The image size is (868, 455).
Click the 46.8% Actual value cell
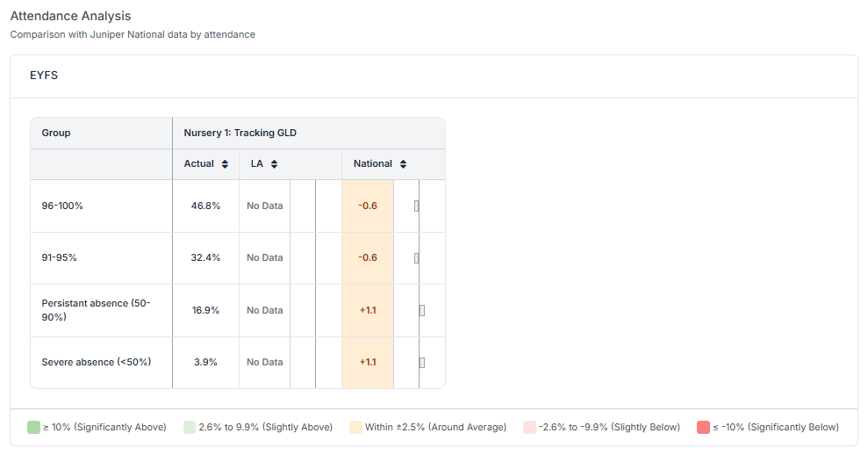point(205,206)
